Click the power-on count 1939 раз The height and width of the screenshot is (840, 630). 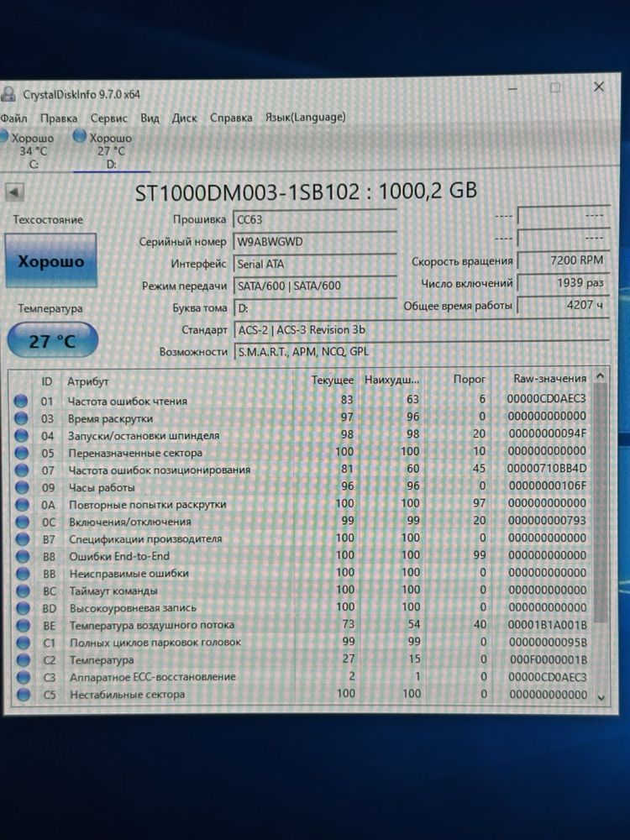(563, 282)
